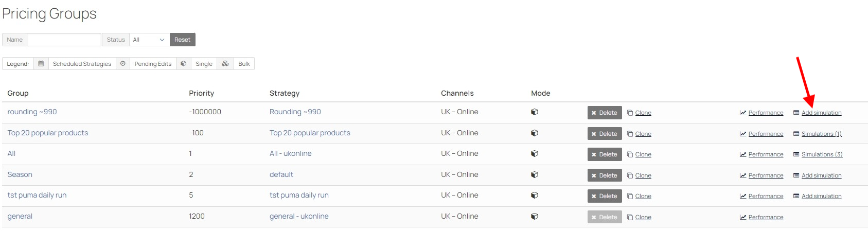Open the Status dropdown filter
868x231 pixels.
149,40
